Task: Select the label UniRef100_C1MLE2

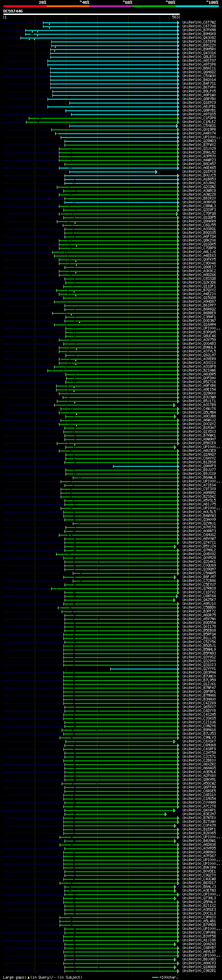Action: pos(199,122)
